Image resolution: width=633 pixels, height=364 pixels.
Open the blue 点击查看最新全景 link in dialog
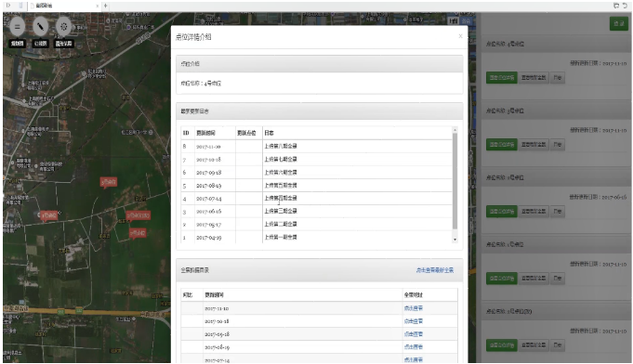[435, 270]
